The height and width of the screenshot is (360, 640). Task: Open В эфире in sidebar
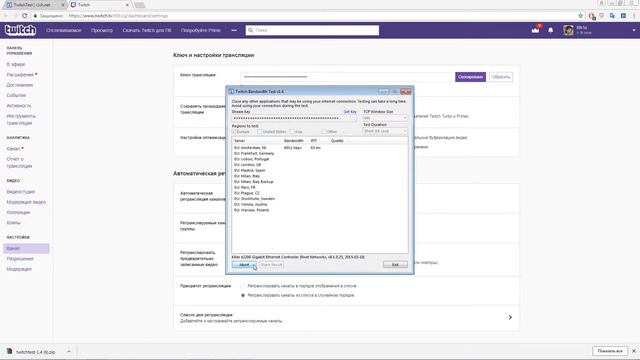pos(16,64)
